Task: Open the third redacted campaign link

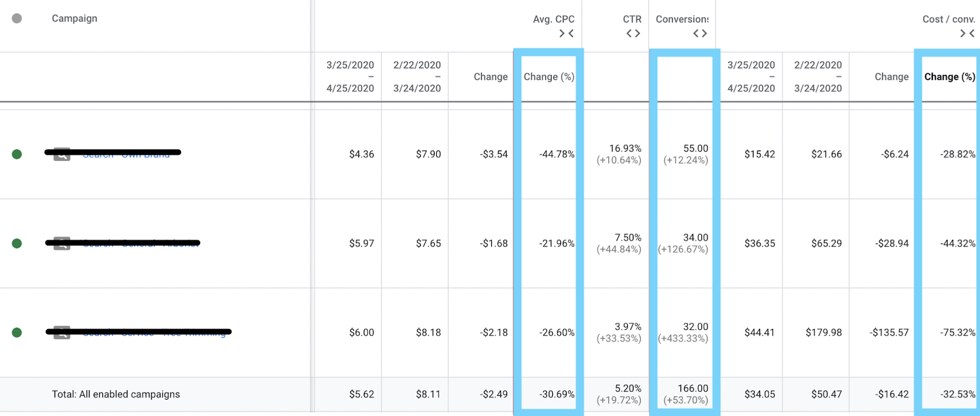Action: tap(154, 333)
